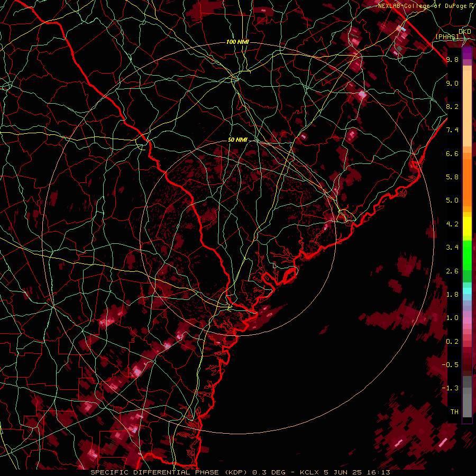Viewport: 476px width, 476px height.
Task: Select the 4.2 scale label
Action: [x=452, y=224]
